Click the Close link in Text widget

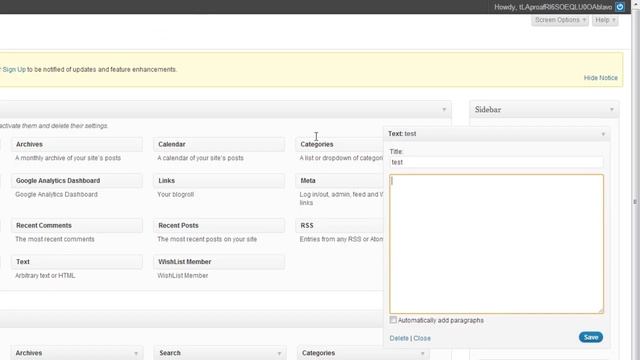[x=422, y=338]
